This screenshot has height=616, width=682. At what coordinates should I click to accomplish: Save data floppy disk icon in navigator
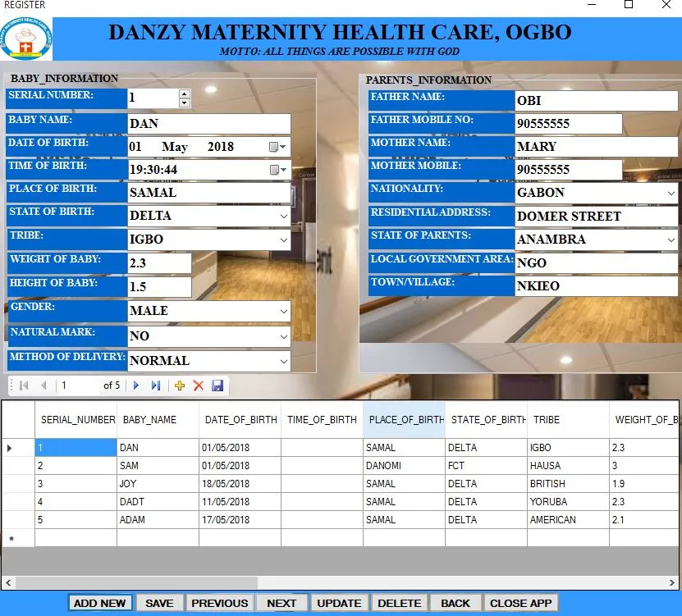pyautogui.click(x=217, y=386)
